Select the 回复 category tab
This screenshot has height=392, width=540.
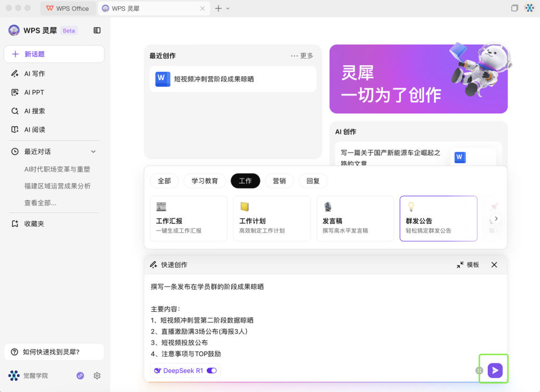[313, 181]
